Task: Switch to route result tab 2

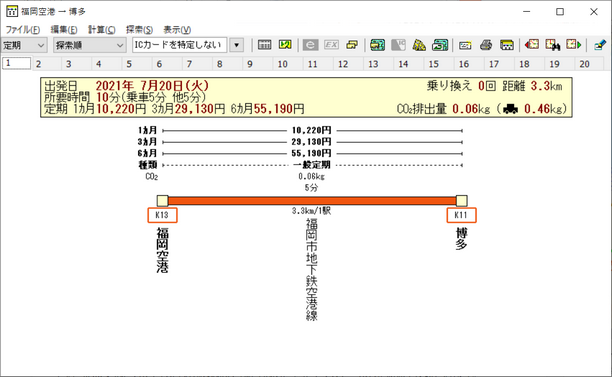Action: [38, 64]
